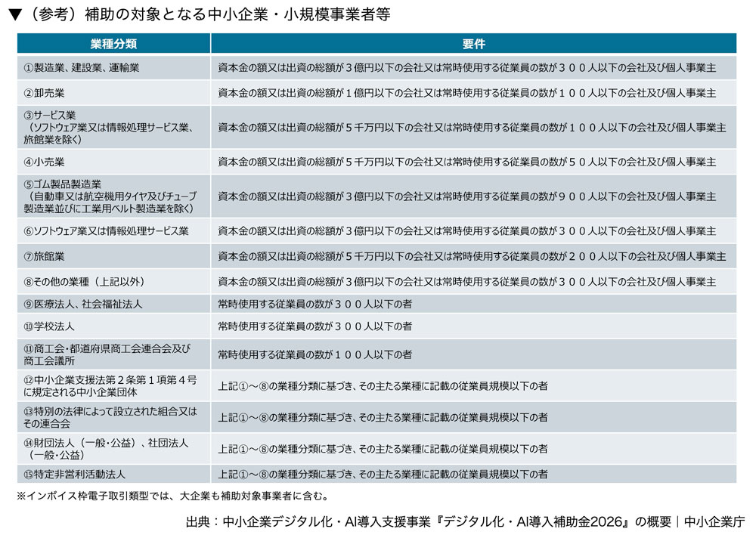756x535 pixels.
Task: Click the requirement text for 卸売業 row
Action: (466, 93)
